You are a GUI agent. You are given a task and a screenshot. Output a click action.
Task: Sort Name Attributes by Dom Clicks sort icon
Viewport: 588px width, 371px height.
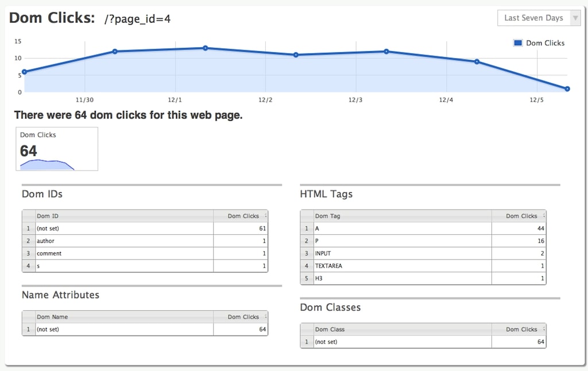[x=265, y=316]
